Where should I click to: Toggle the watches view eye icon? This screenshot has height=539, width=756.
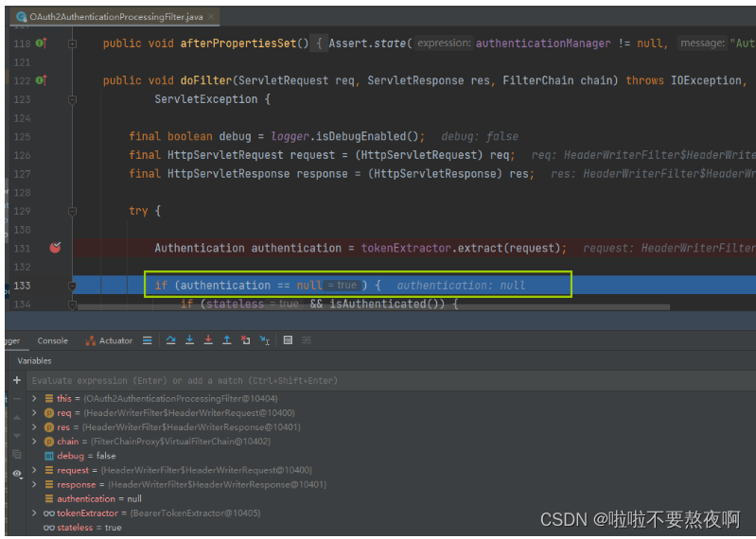[x=16, y=473]
